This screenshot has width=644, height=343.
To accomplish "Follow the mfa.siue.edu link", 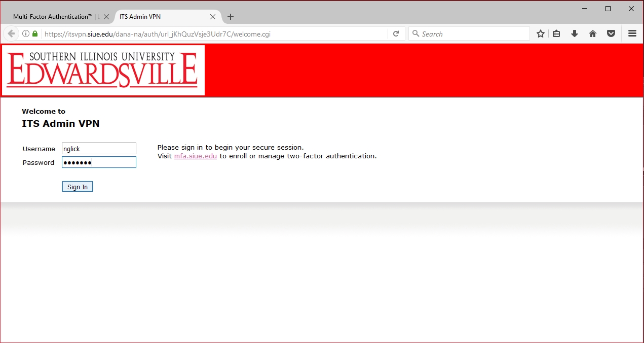I will click(x=195, y=156).
